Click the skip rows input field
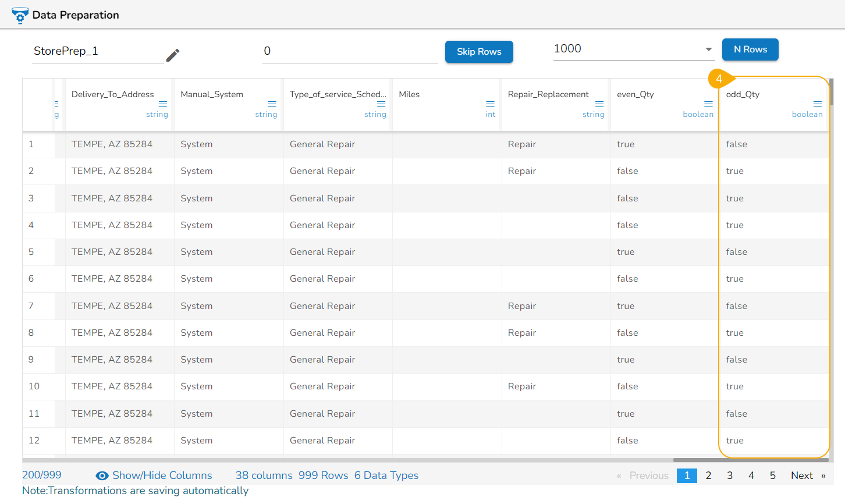The height and width of the screenshot is (504, 845). pos(349,51)
